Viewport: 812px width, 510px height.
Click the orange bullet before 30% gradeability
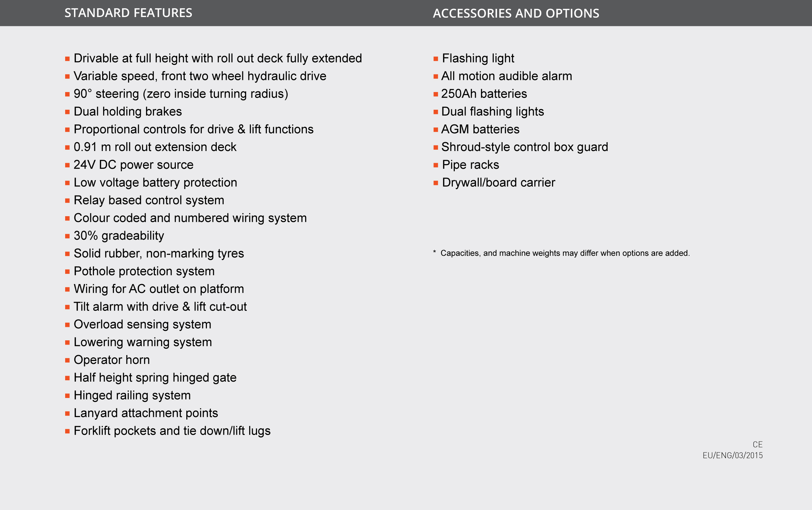[x=67, y=236]
